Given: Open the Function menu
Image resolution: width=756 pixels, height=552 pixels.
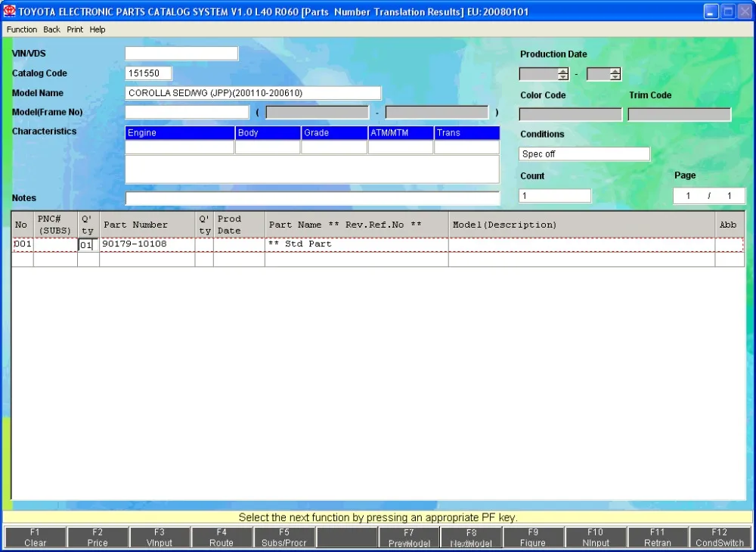Looking at the screenshot, I should click(x=22, y=29).
